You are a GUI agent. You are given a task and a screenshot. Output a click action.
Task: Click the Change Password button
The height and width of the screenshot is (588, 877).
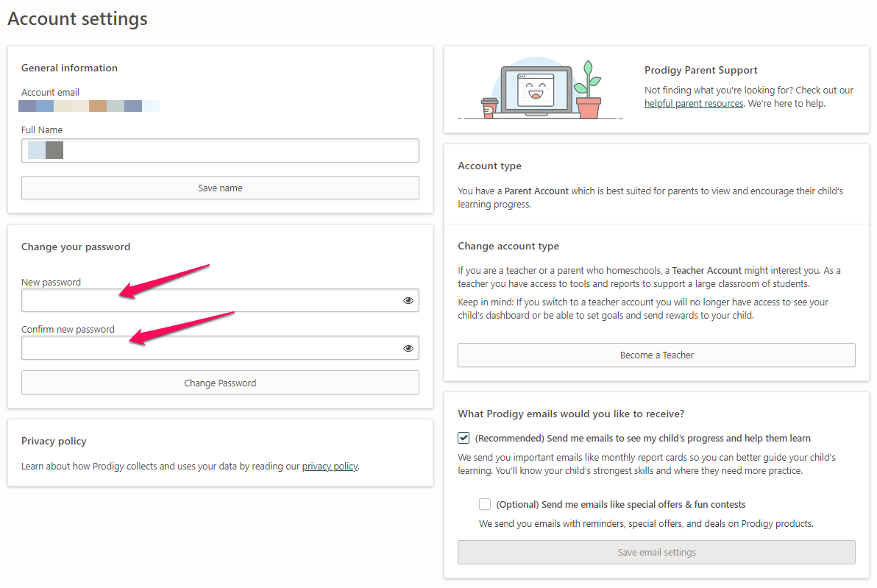click(220, 383)
